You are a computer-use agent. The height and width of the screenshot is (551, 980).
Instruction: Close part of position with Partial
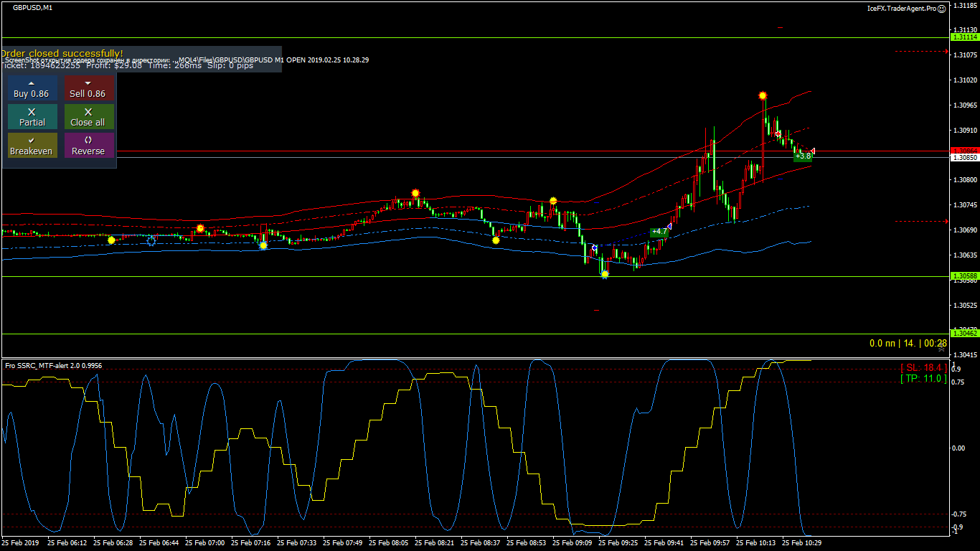[x=32, y=117]
